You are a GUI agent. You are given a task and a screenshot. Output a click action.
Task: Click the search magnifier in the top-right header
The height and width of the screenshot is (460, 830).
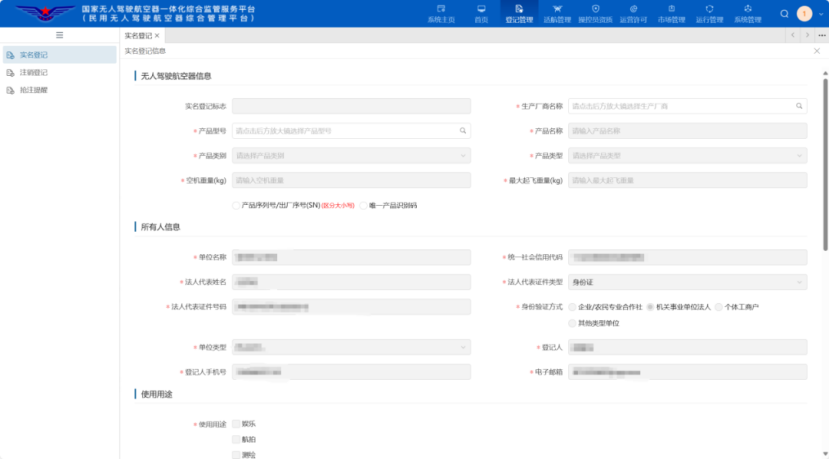[x=783, y=14]
